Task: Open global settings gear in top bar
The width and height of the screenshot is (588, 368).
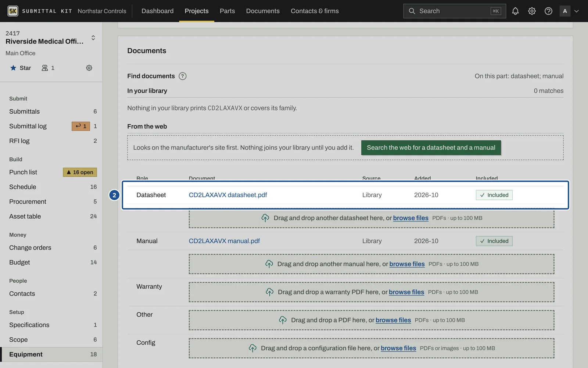Action: [x=532, y=11]
